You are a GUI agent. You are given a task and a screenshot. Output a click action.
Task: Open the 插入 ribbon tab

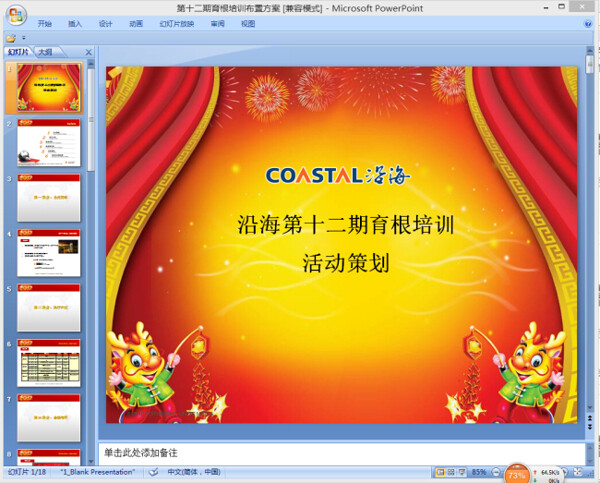(x=75, y=24)
